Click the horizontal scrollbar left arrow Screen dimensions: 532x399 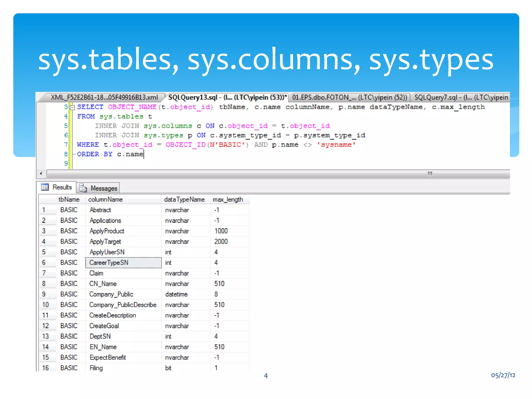click(x=41, y=173)
